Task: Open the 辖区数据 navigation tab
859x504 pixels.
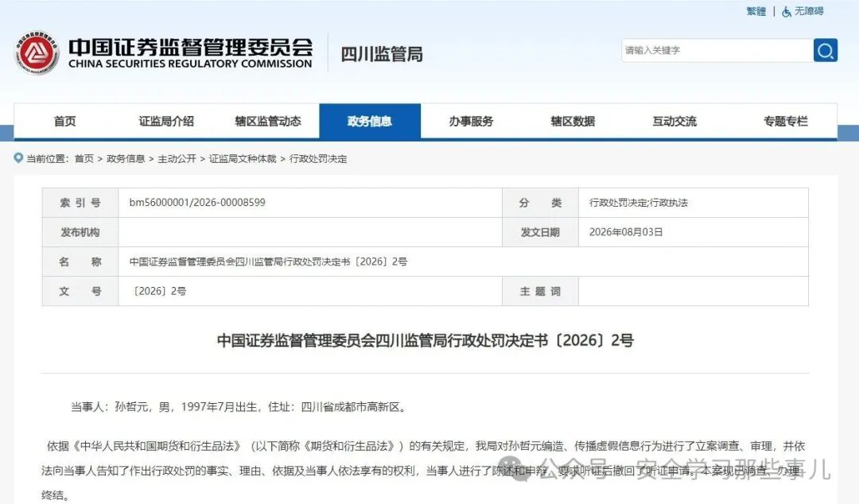Action: 573,121
